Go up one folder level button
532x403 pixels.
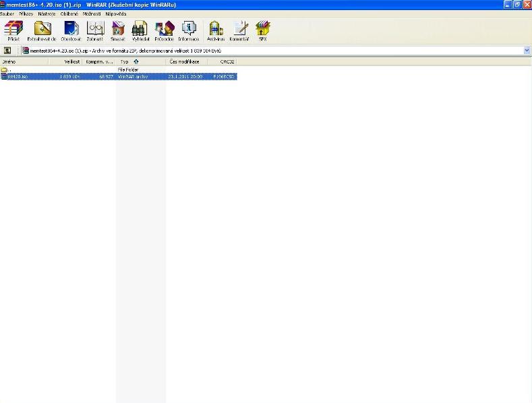tap(7, 50)
